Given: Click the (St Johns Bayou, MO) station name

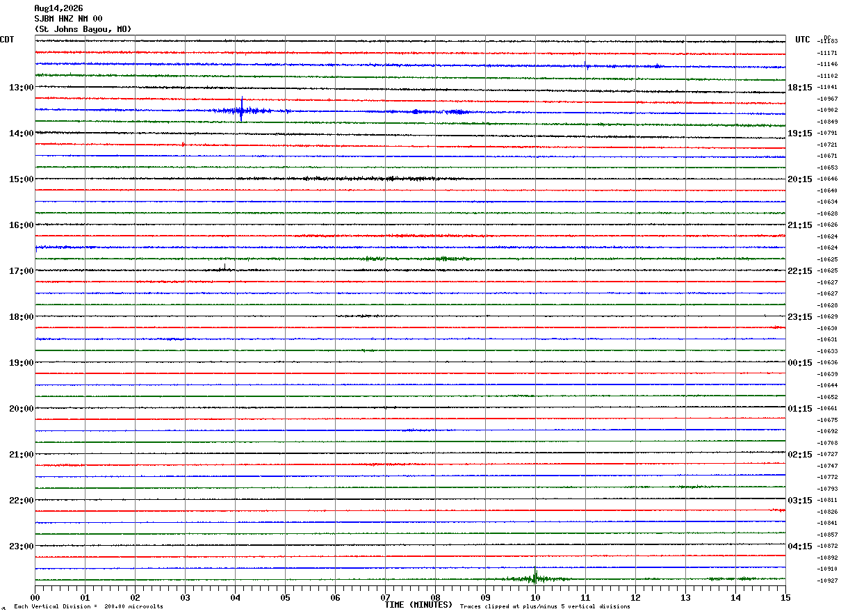Looking at the screenshot, I should [83, 29].
